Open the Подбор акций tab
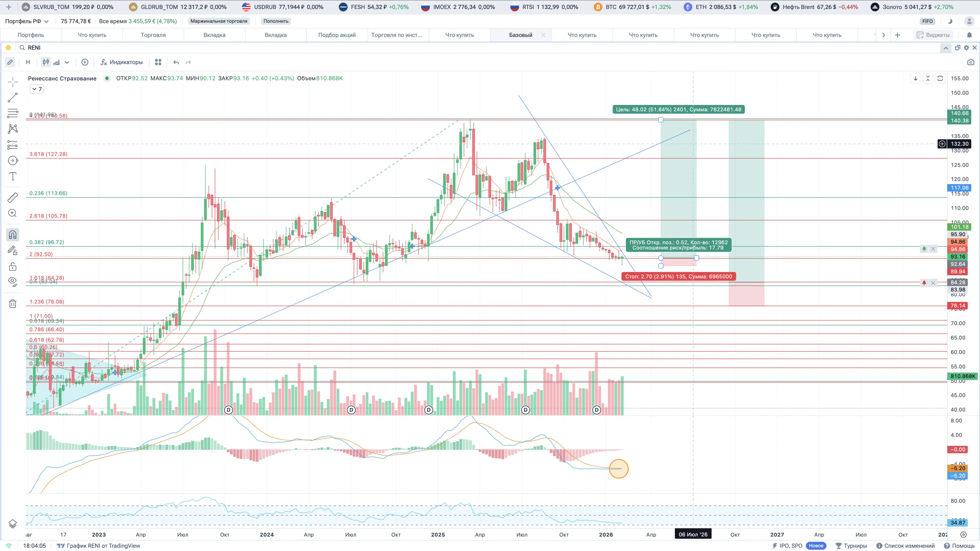The width and height of the screenshot is (980, 551). (x=337, y=35)
